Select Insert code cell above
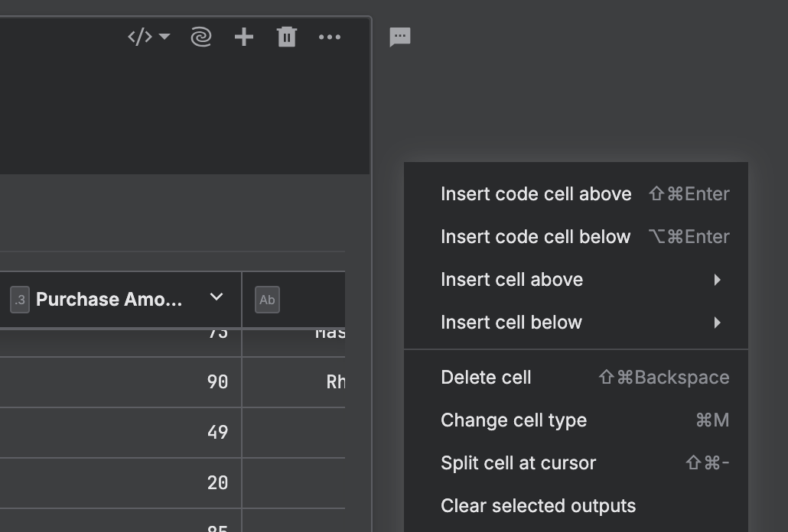This screenshot has height=532, width=788. click(536, 194)
